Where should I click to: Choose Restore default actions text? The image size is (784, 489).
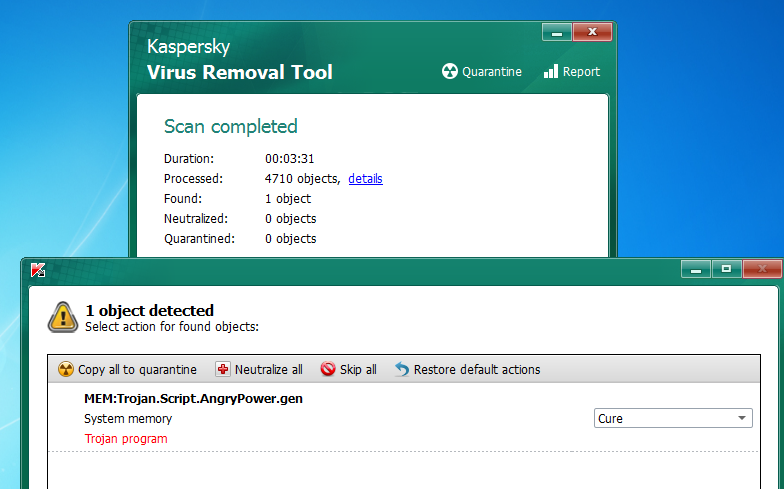[477, 370]
